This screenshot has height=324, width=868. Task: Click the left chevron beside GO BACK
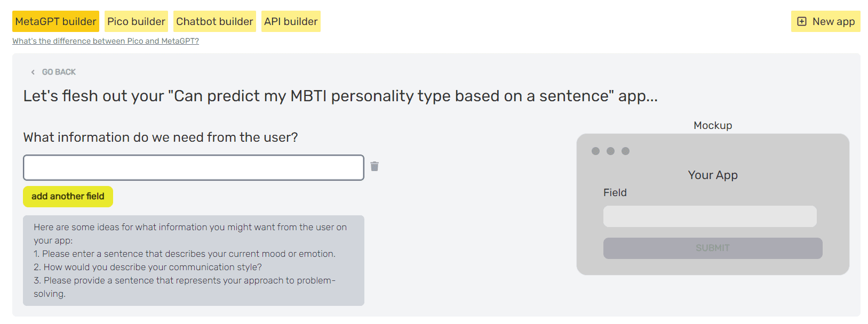click(x=33, y=72)
